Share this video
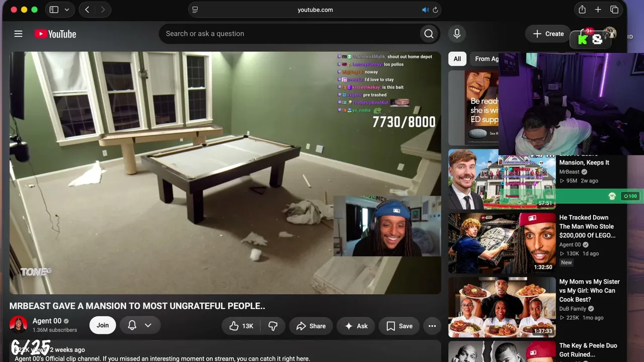Viewport: 644px width, 362px height. click(311, 326)
